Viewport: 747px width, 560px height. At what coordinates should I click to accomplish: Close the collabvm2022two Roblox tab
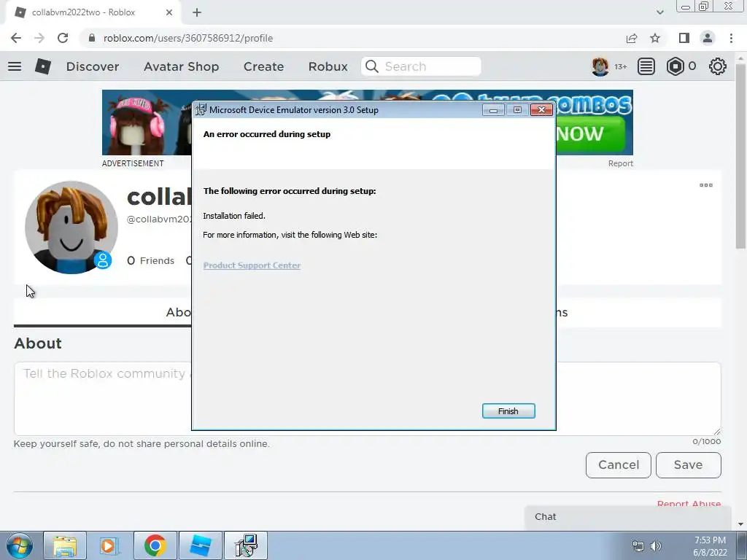(x=169, y=12)
